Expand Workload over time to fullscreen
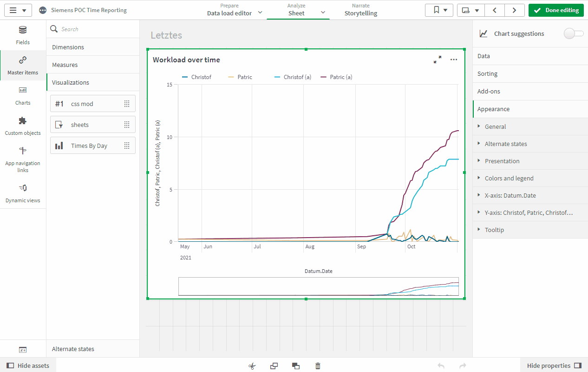The width and height of the screenshot is (588, 372). pos(437,60)
